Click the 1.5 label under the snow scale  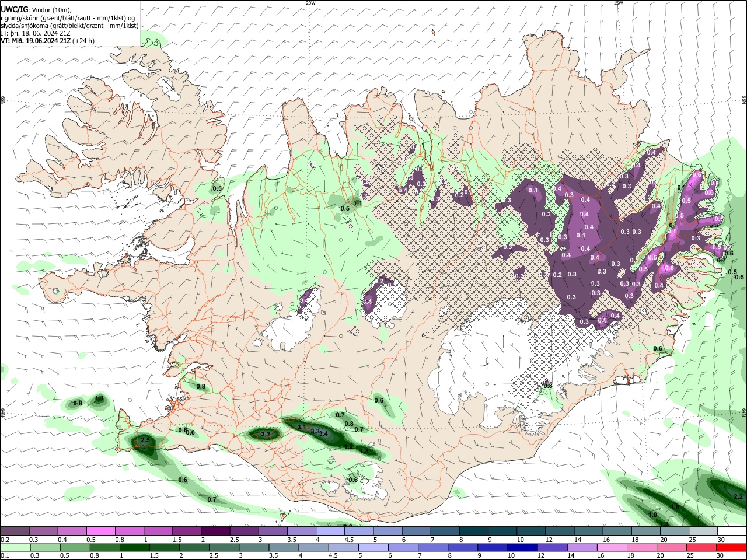[177, 540]
